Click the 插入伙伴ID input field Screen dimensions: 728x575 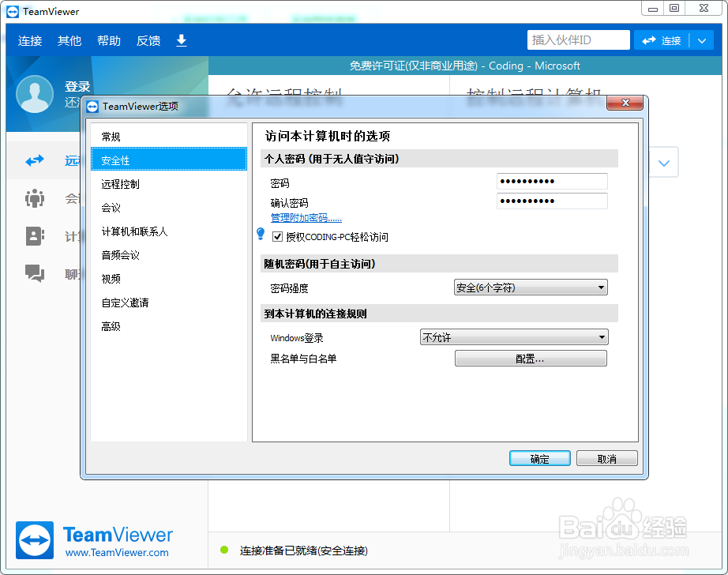(579, 40)
